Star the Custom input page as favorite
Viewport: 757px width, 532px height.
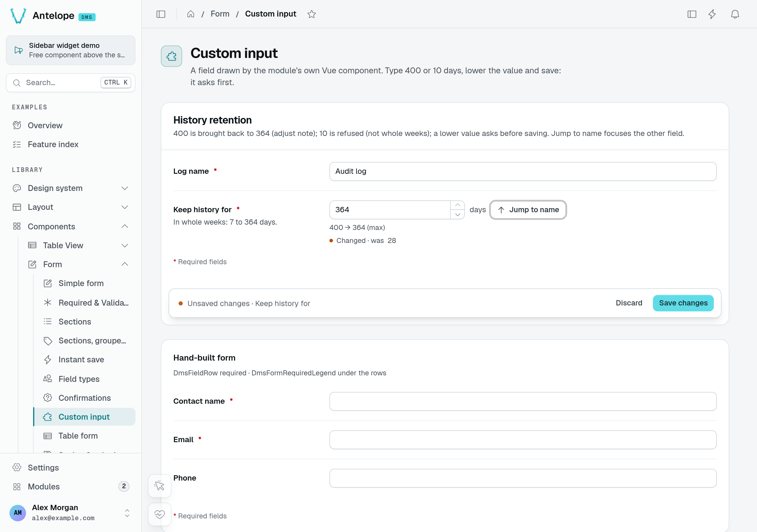click(x=312, y=14)
